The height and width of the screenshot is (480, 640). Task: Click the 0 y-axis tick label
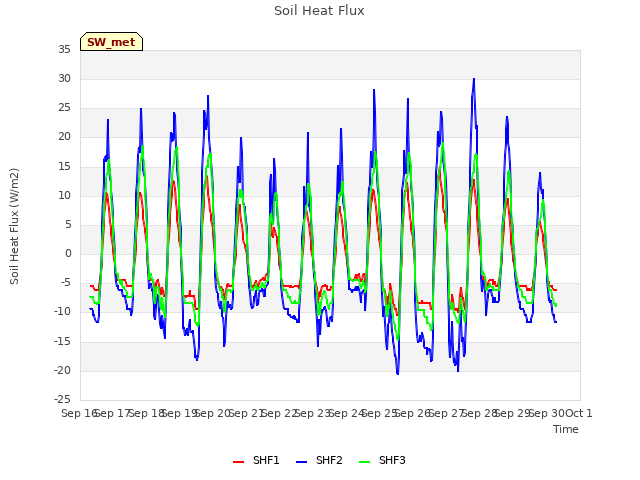pyautogui.click(x=68, y=253)
